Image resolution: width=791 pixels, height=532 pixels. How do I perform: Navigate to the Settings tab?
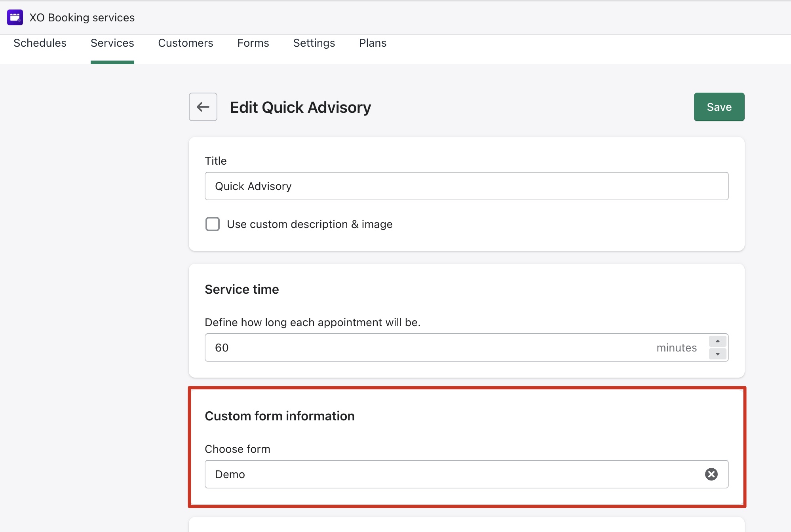(314, 43)
